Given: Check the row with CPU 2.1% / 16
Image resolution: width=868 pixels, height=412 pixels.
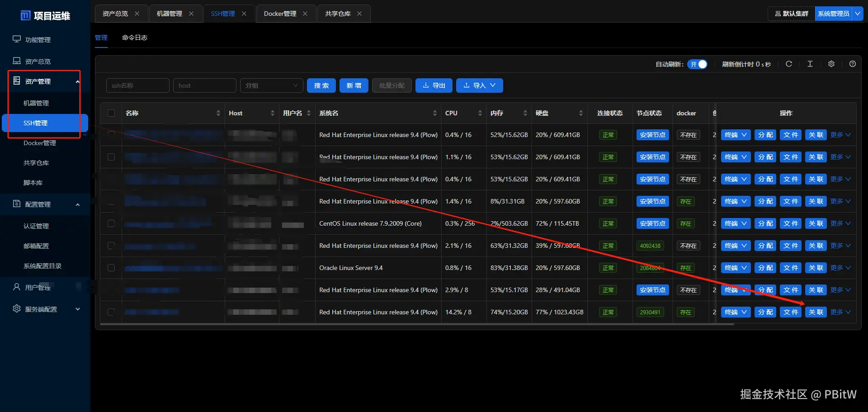Looking at the screenshot, I should coord(111,246).
